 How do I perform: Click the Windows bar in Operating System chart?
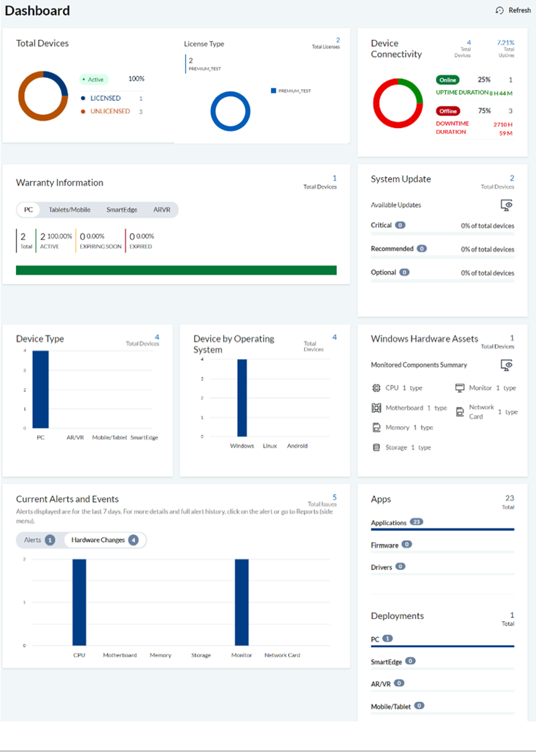click(x=242, y=398)
